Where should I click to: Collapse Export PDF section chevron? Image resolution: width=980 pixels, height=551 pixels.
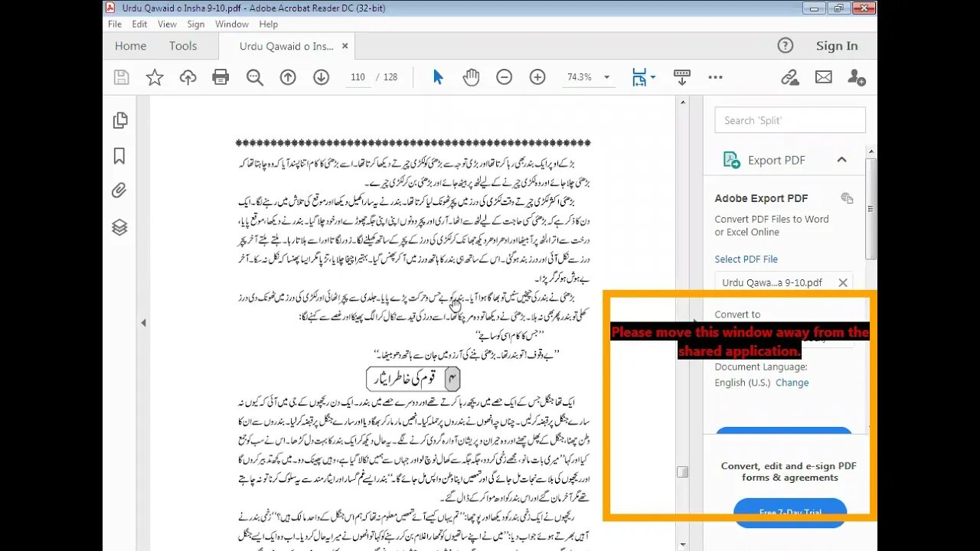pyautogui.click(x=841, y=160)
